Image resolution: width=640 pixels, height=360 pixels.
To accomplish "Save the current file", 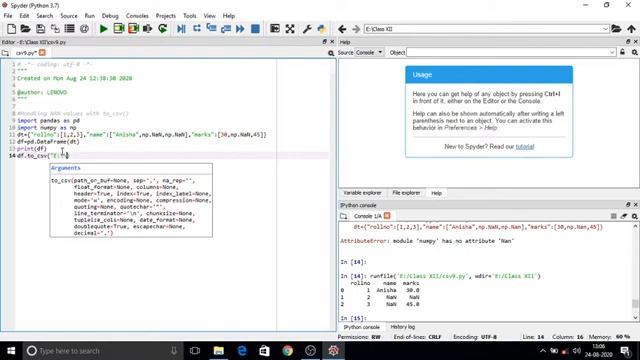I will [40, 29].
